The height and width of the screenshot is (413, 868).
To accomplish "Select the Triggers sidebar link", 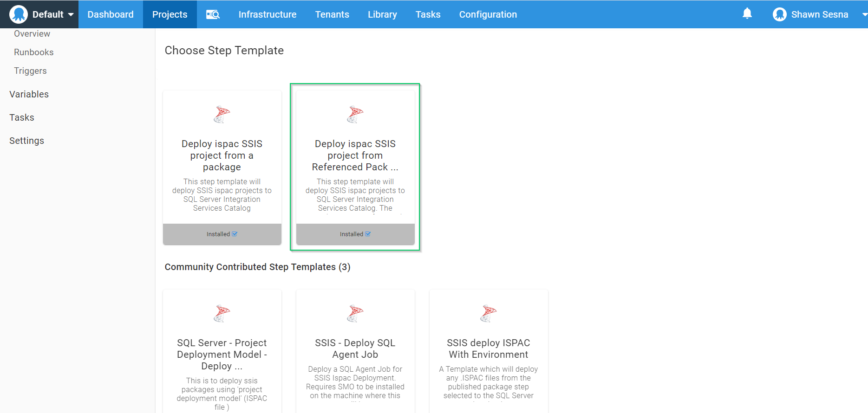I will click(30, 71).
